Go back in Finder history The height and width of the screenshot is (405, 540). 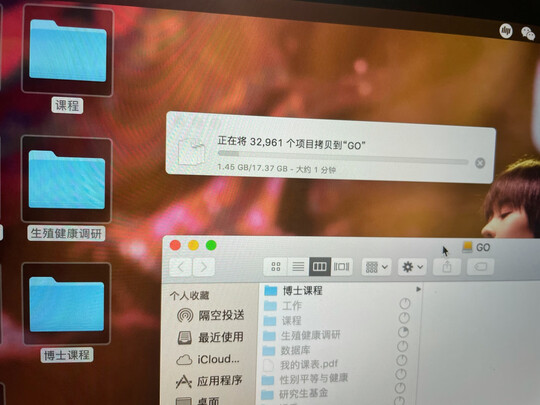coord(180,267)
